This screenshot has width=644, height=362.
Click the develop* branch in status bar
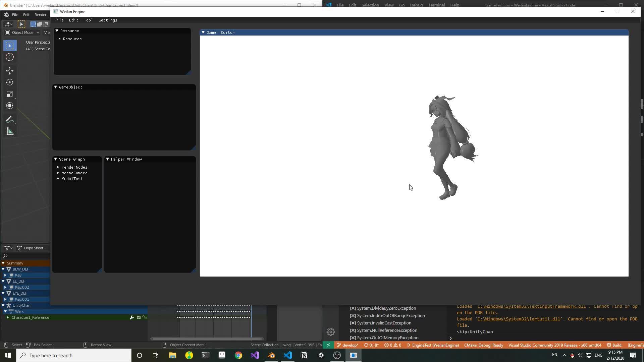[347, 345]
